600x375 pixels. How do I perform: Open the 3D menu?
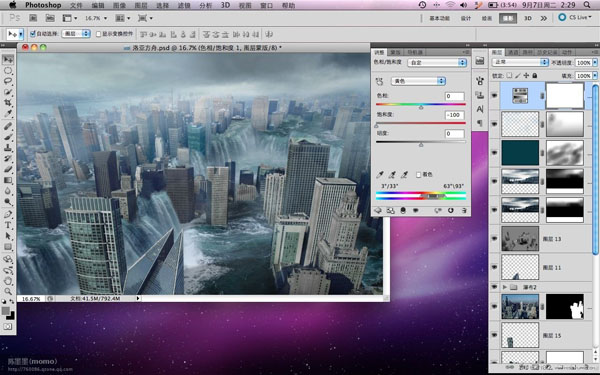click(x=225, y=5)
